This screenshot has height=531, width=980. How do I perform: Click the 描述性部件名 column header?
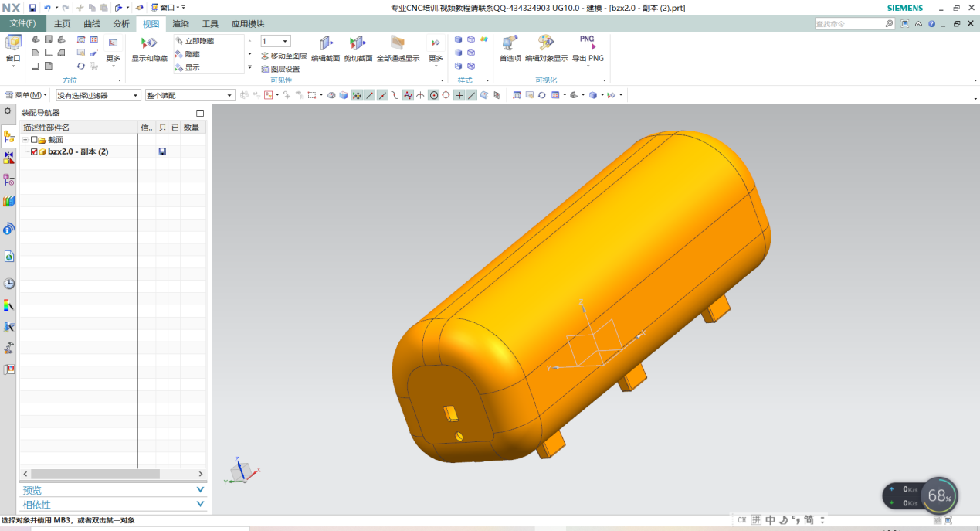79,128
